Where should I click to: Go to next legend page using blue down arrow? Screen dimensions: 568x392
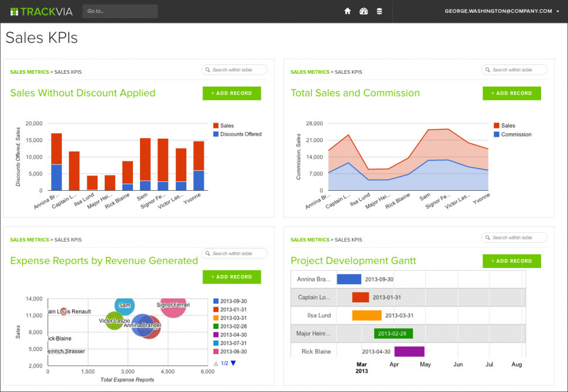(x=233, y=363)
